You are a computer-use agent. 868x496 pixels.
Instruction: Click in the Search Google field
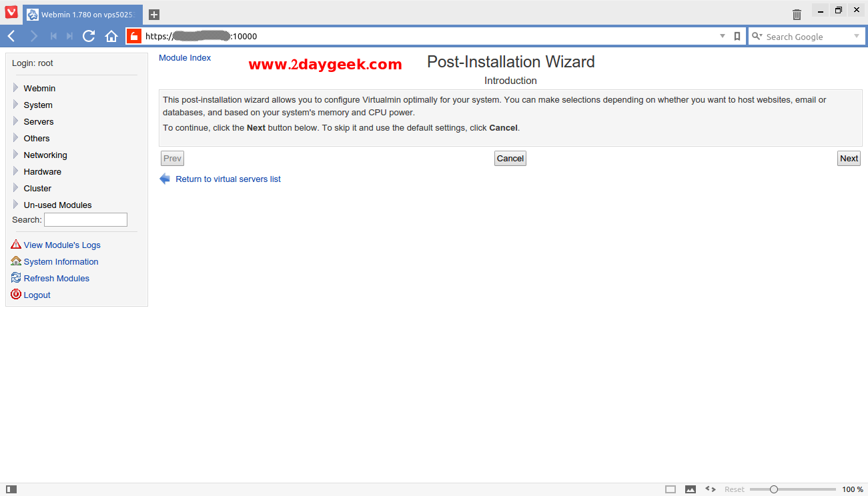pyautogui.click(x=808, y=37)
